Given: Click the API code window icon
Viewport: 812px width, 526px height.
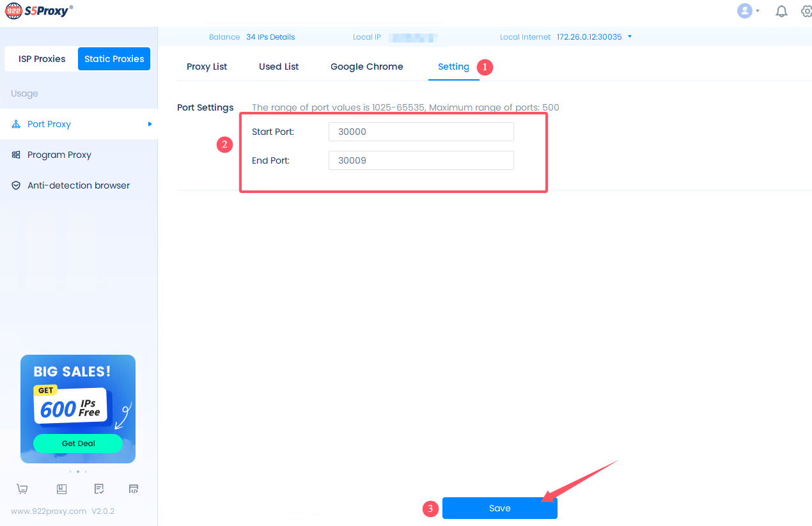Looking at the screenshot, I should coord(134,489).
